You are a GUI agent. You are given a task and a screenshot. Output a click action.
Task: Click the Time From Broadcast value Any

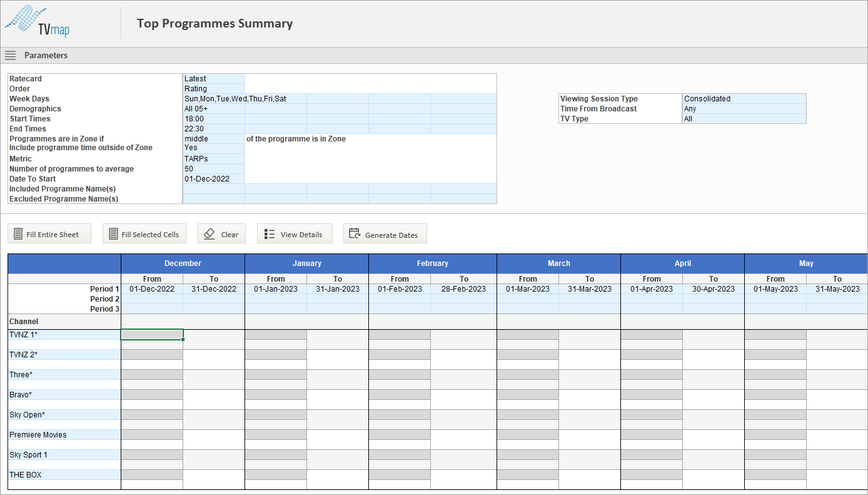[744, 109]
